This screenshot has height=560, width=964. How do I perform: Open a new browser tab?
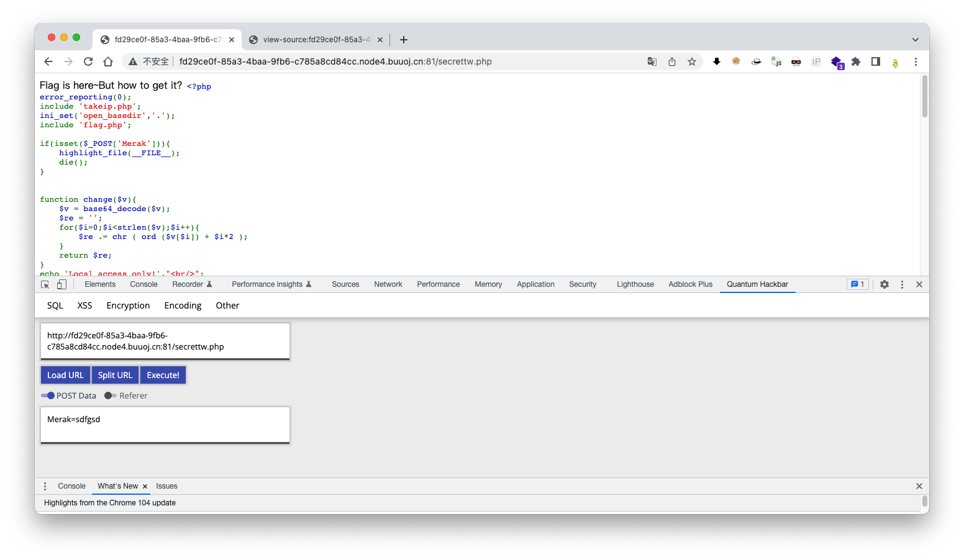click(404, 40)
